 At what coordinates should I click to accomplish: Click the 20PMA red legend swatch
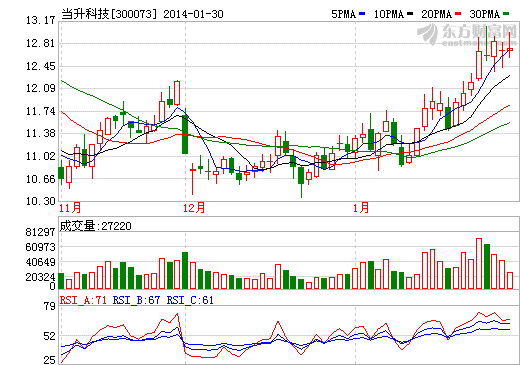pyautogui.click(x=458, y=14)
